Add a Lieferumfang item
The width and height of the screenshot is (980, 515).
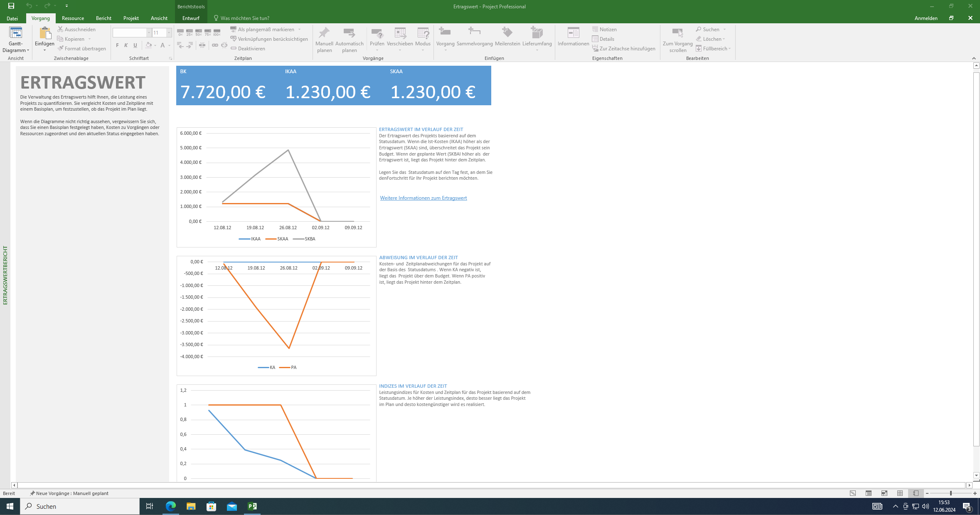pos(537,33)
